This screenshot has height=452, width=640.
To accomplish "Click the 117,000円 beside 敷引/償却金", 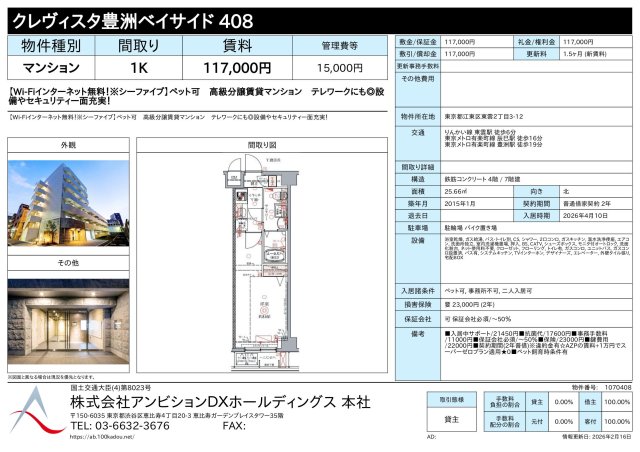I will (x=460, y=54).
